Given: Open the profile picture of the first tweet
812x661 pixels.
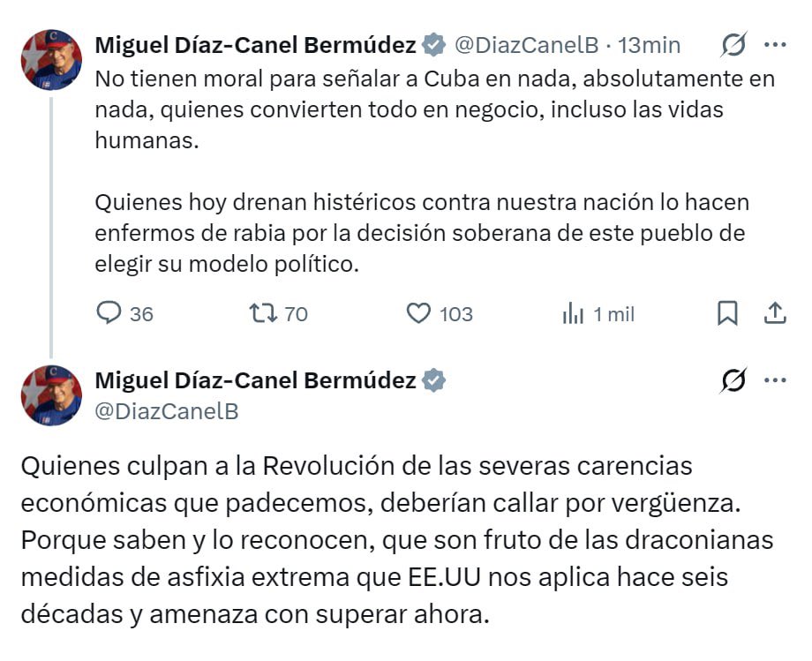Looking at the screenshot, I should pyautogui.click(x=51, y=60).
